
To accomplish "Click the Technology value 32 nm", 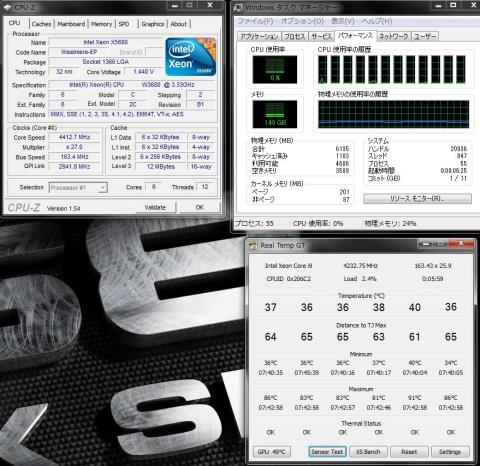I will tap(64, 72).
